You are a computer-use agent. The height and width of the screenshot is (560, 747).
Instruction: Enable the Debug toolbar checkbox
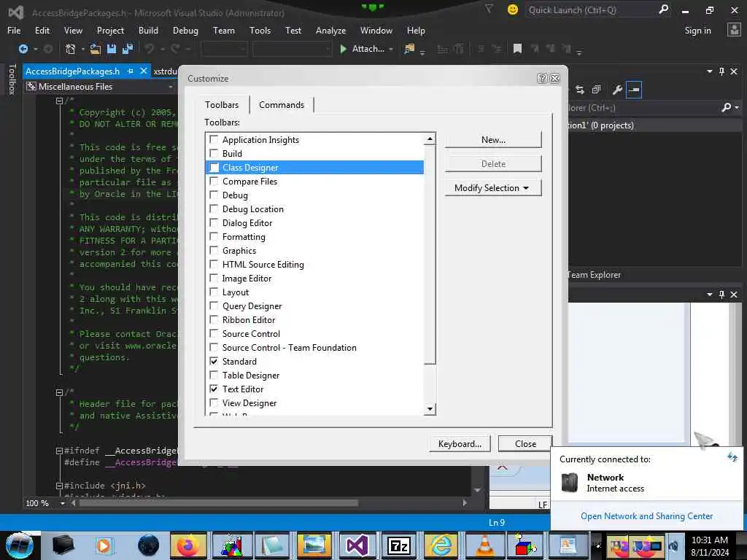[214, 195]
